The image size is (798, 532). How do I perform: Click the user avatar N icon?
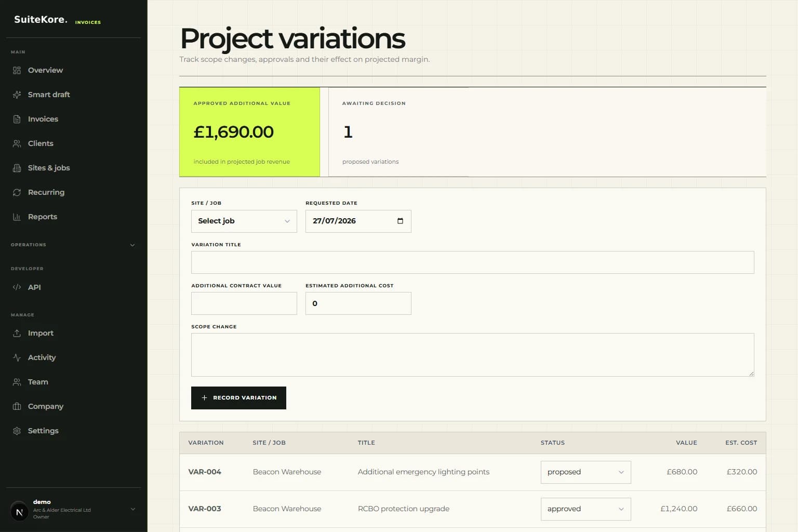[x=19, y=512]
